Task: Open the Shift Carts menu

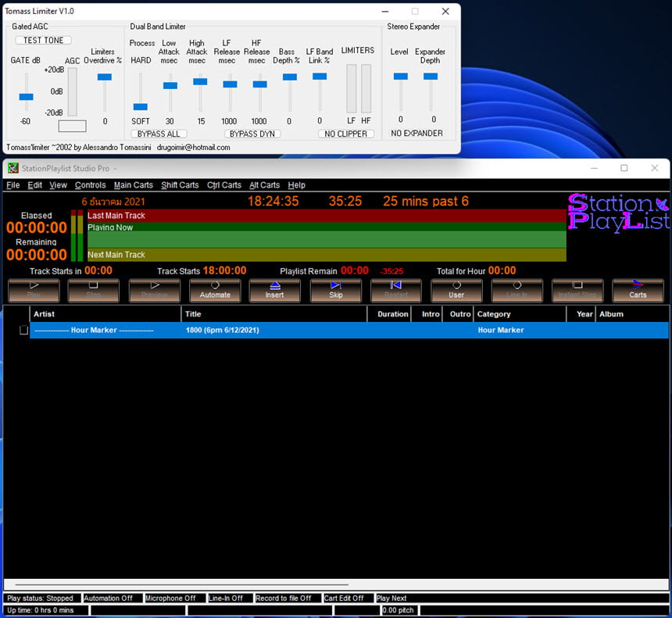Action: point(180,185)
